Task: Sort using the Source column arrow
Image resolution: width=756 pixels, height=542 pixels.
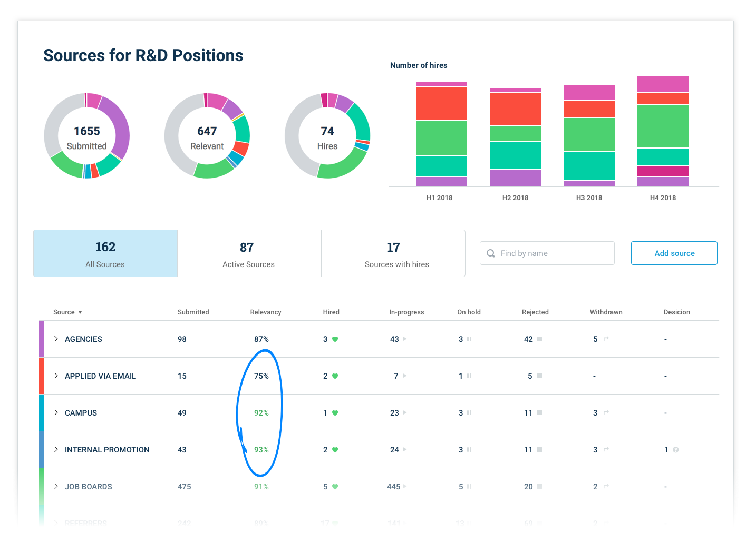Action: pyautogui.click(x=80, y=312)
